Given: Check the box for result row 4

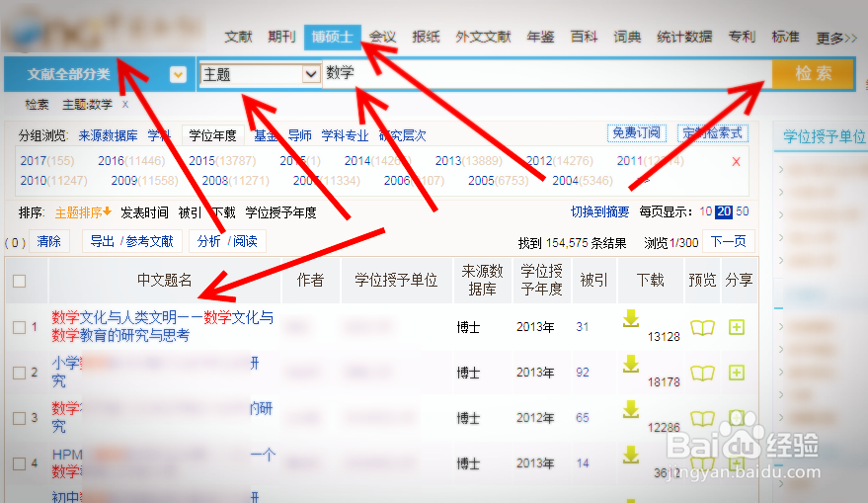Looking at the screenshot, I should [20, 463].
